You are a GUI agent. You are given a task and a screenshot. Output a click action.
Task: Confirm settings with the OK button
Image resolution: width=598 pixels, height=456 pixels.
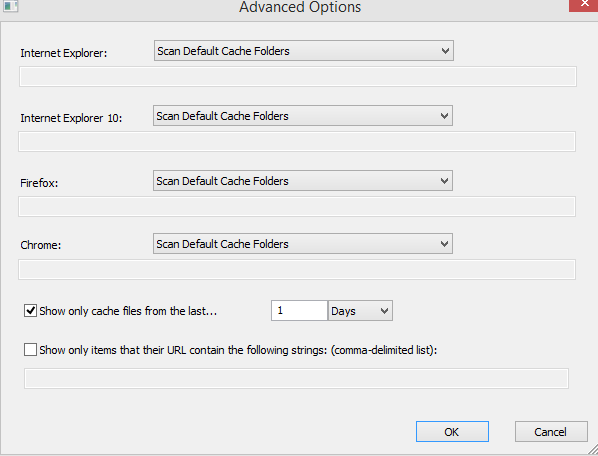pyautogui.click(x=452, y=432)
